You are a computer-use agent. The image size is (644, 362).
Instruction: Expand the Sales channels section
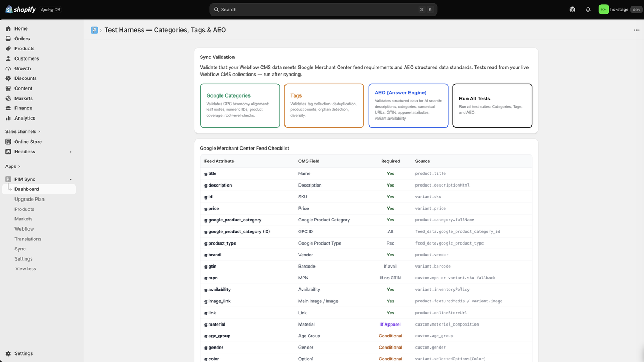23,131
